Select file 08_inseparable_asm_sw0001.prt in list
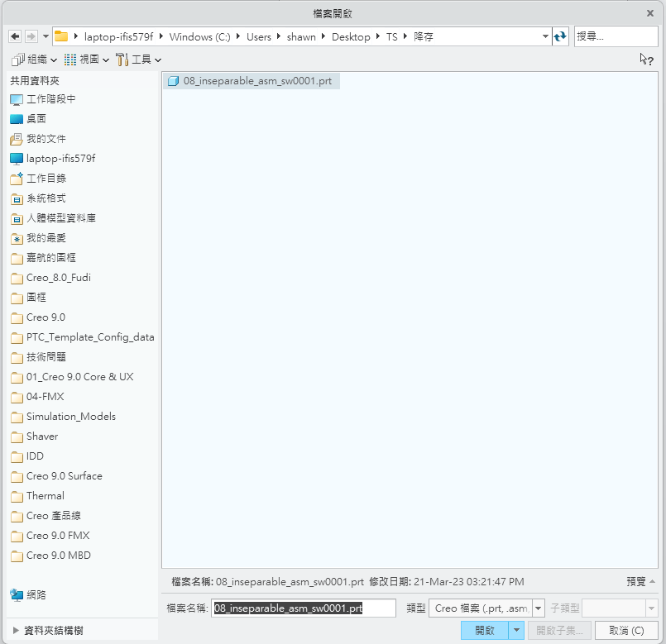 (256, 81)
